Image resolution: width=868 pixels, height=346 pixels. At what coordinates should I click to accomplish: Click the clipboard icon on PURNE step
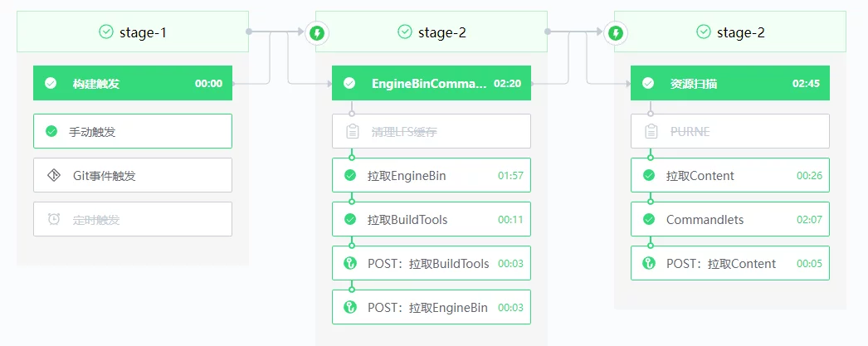click(x=651, y=131)
